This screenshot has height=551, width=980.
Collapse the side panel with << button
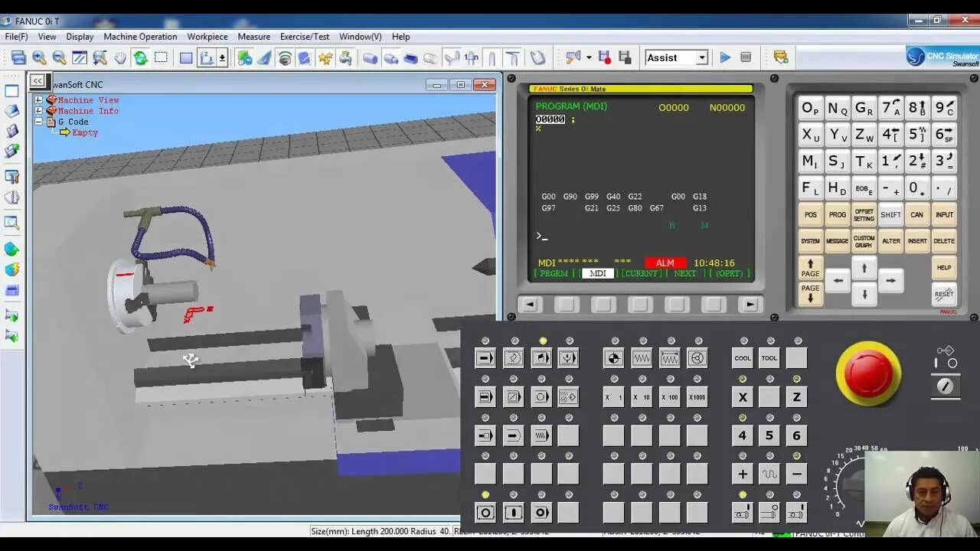(38, 80)
